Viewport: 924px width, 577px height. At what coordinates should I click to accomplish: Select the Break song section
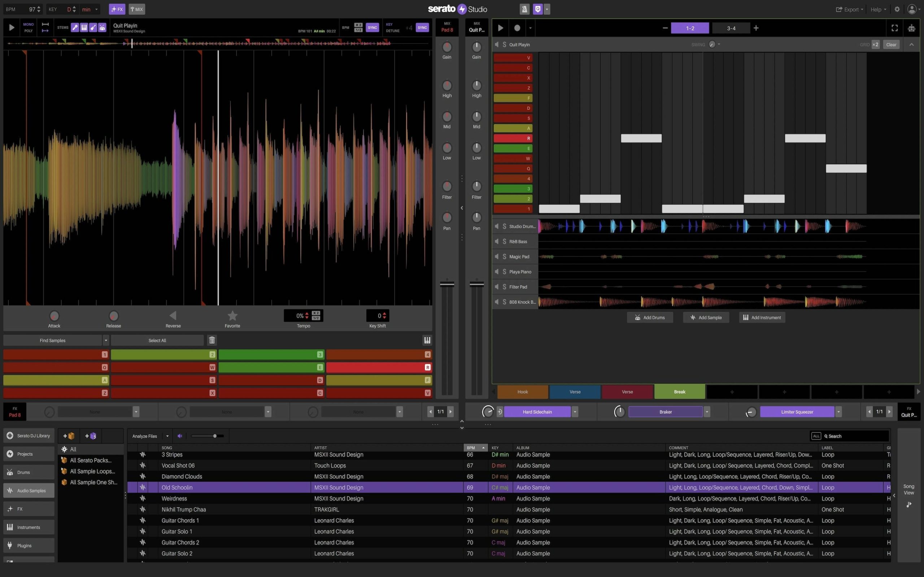679,392
